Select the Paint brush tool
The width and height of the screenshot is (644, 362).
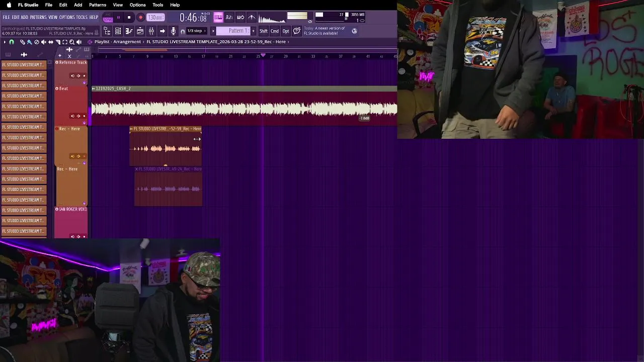click(29, 42)
